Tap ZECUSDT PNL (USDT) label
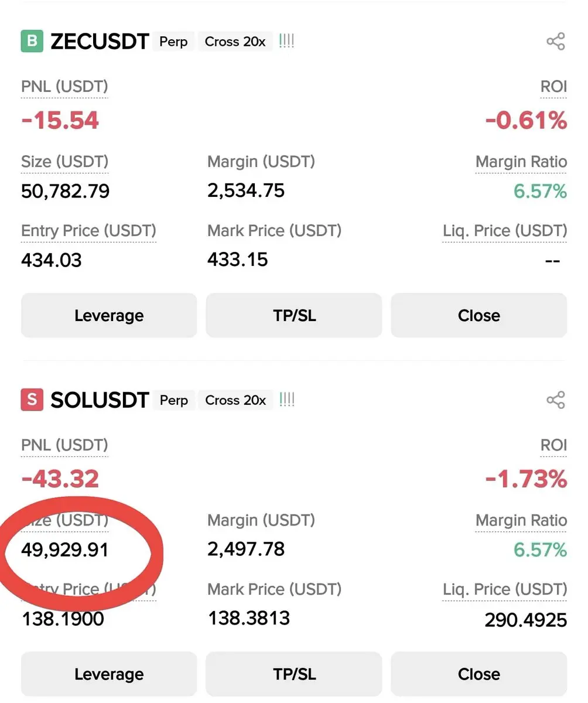Image resolution: width=588 pixels, height=703 pixels. pyautogui.click(x=64, y=87)
